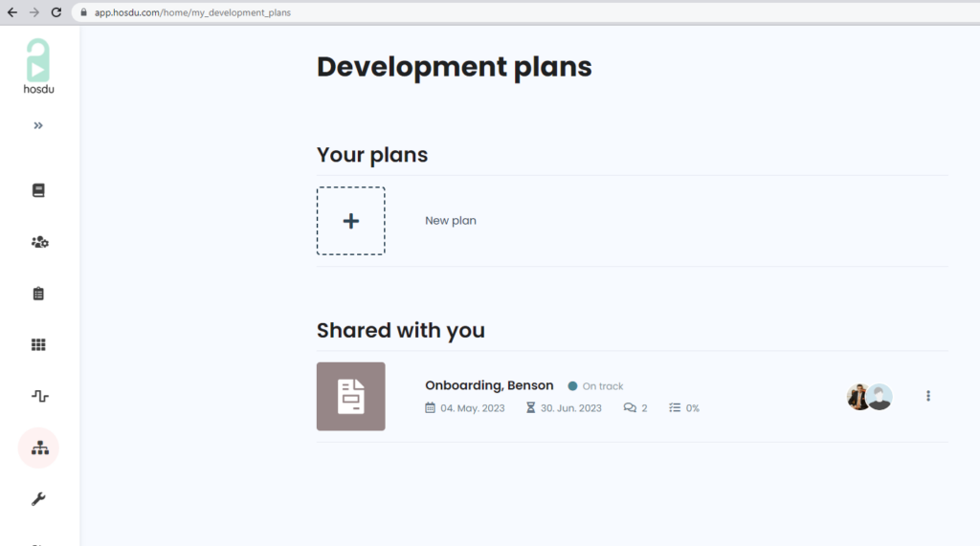
Task: Click the dashed plus box to add plan
Action: pyautogui.click(x=350, y=221)
